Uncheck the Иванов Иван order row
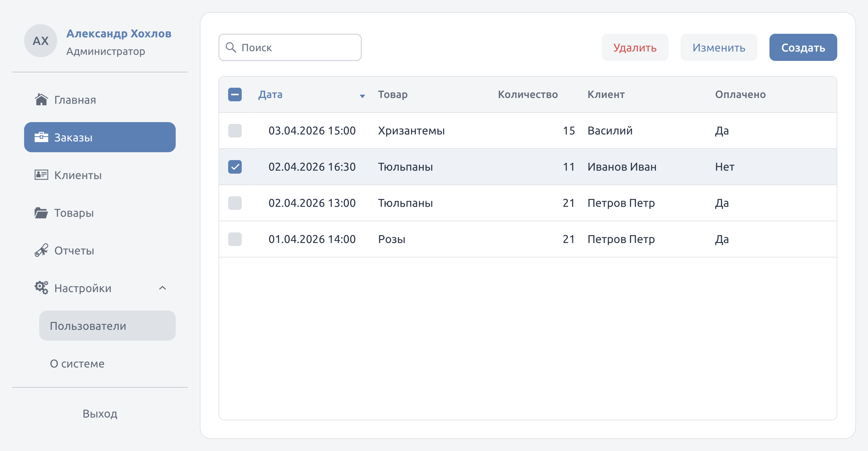 (235, 167)
